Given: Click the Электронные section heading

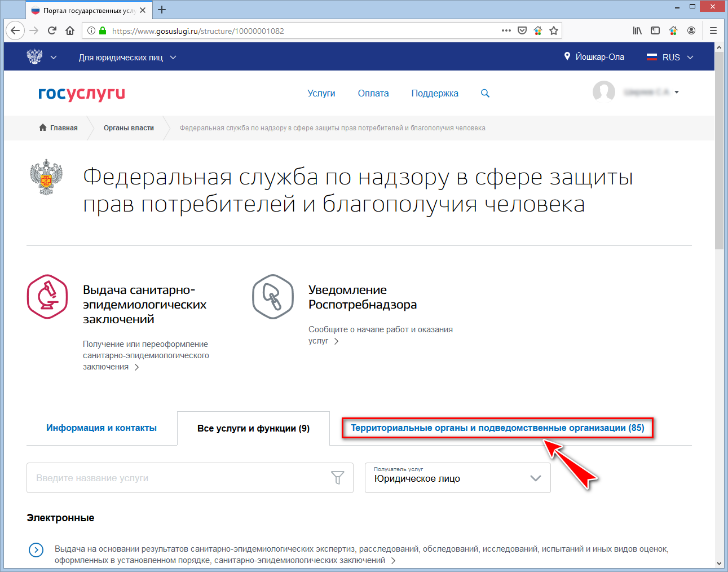Looking at the screenshot, I should pyautogui.click(x=60, y=518).
